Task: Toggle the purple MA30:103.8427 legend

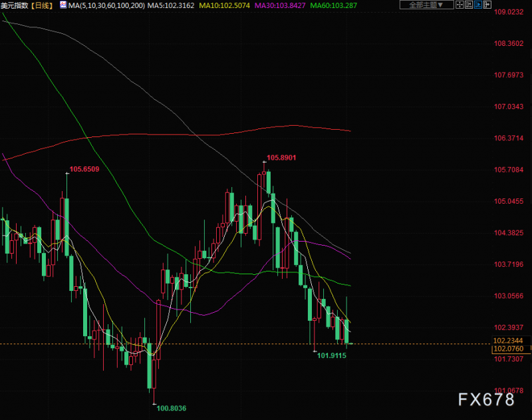Action: (280, 5)
